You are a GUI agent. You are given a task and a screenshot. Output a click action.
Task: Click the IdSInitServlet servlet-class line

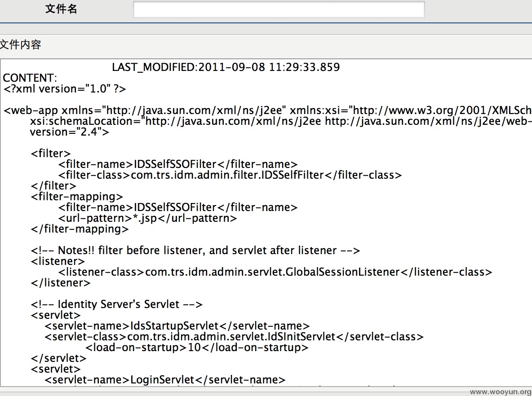(234, 337)
